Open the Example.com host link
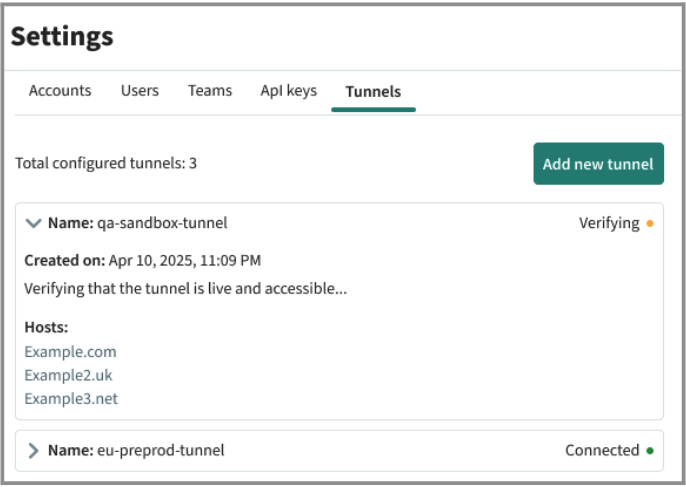The height and width of the screenshot is (487, 686). (x=70, y=352)
